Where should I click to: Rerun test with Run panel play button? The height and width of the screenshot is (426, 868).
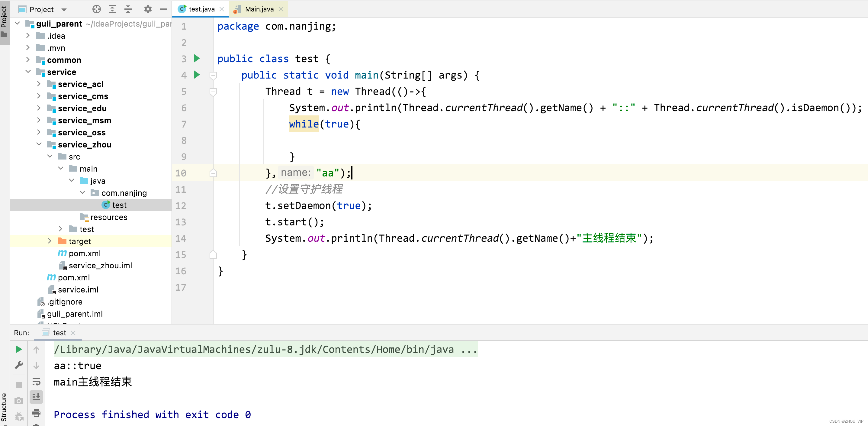pyautogui.click(x=19, y=350)
